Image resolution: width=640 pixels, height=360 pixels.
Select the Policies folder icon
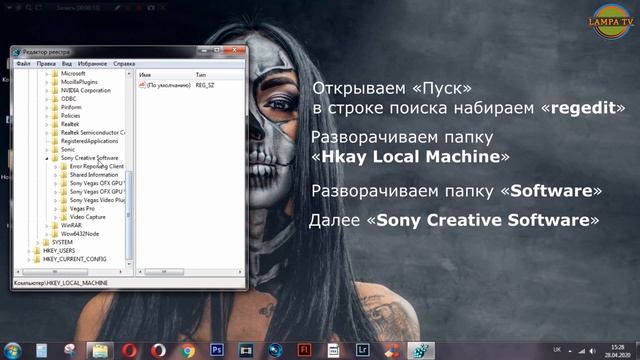55,116
